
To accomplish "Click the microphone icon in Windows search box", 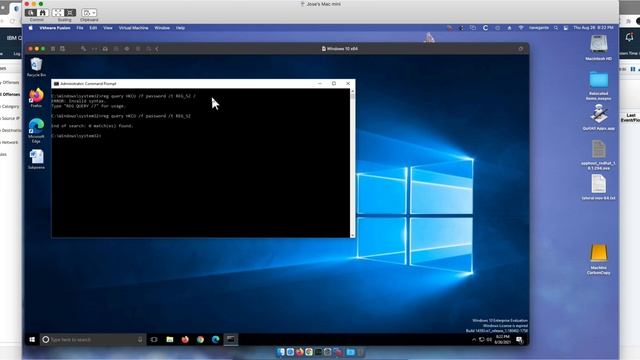I will click(x=140, y=340).
